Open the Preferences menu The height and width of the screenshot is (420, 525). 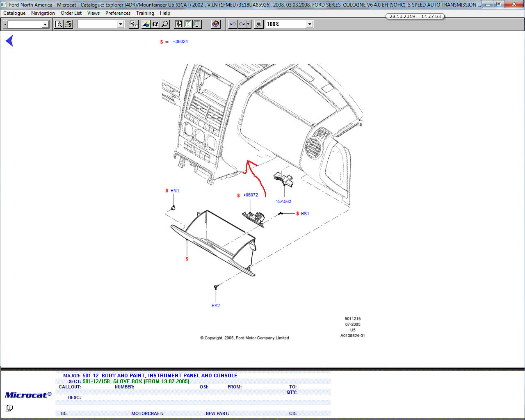[x=118, y=13]
